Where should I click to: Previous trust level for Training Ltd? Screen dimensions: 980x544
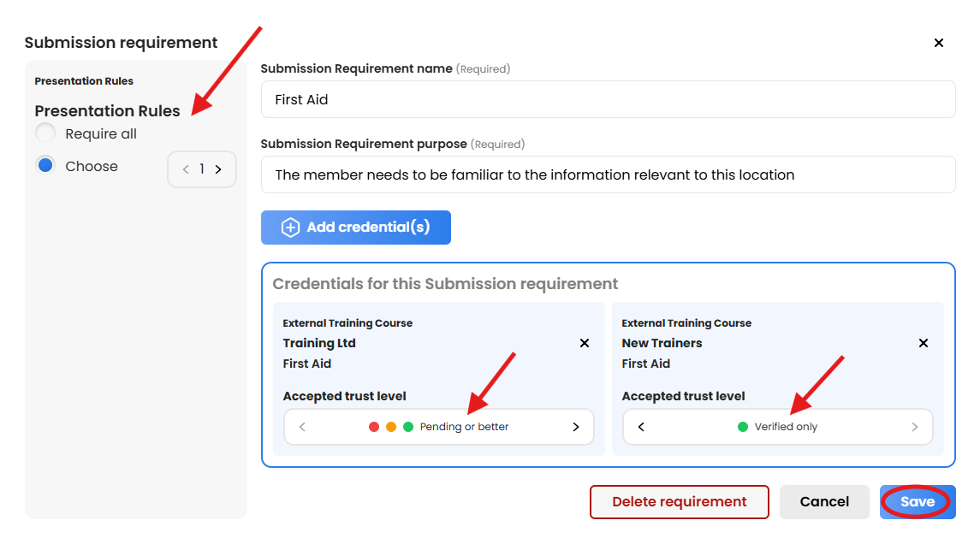tap(302, 427)
